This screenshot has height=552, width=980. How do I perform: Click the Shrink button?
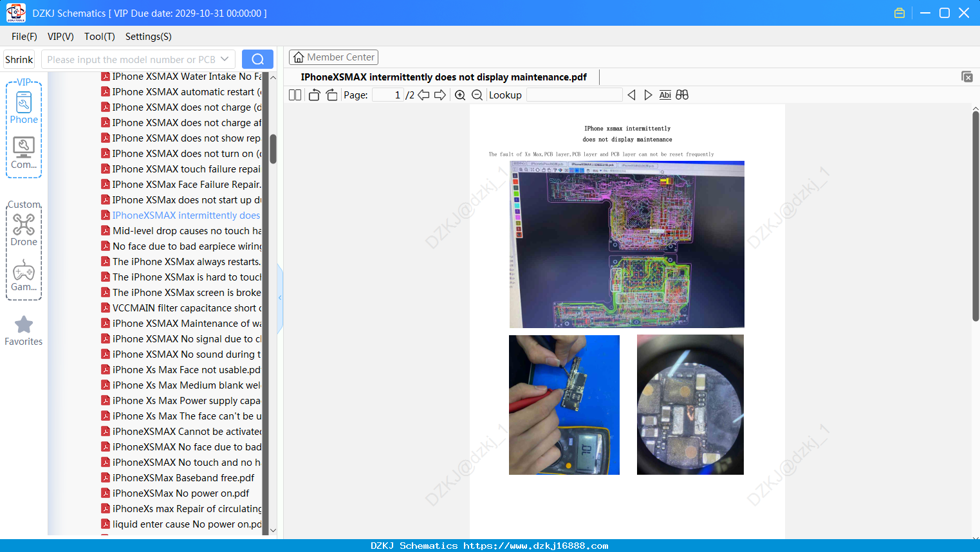coord(19,59)
